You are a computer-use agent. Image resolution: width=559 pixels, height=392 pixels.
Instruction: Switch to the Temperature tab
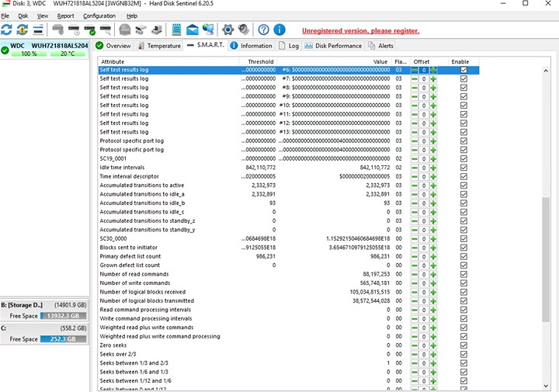[159, 46]
